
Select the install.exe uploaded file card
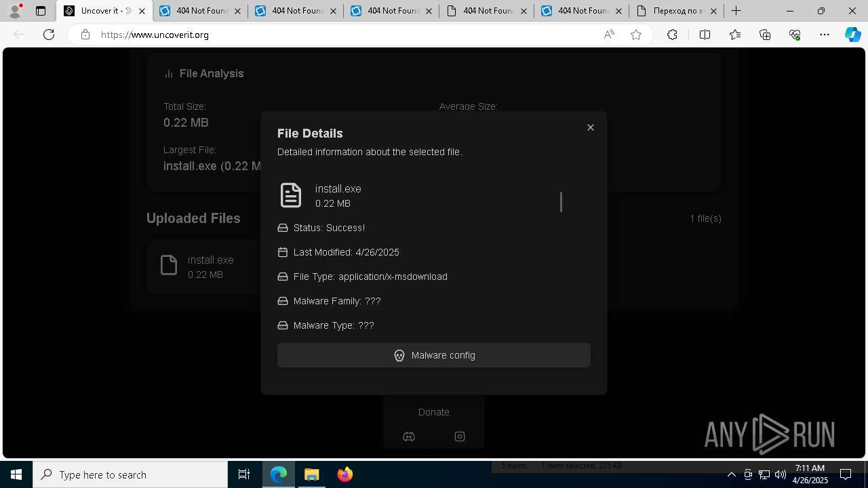click(205, 266)
